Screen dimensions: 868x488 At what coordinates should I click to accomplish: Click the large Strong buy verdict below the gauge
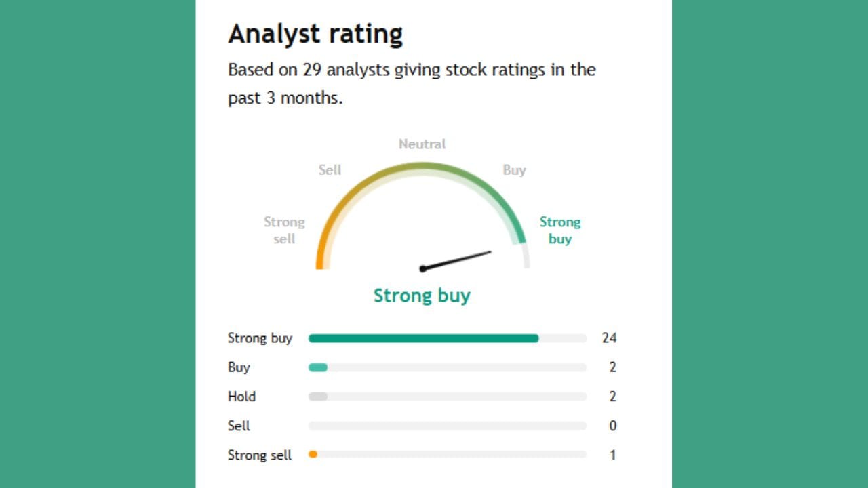click(x=422, y=296)
